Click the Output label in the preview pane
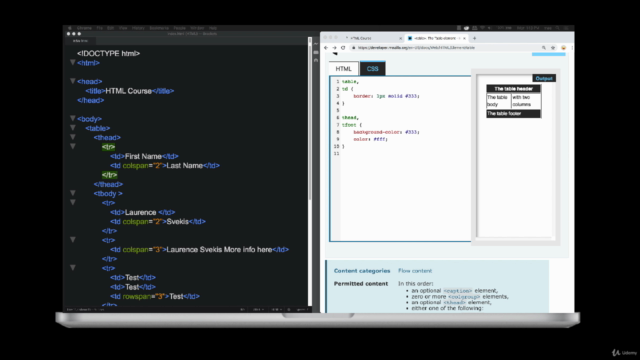Screen dimensions: 640x360 [544, 78]
